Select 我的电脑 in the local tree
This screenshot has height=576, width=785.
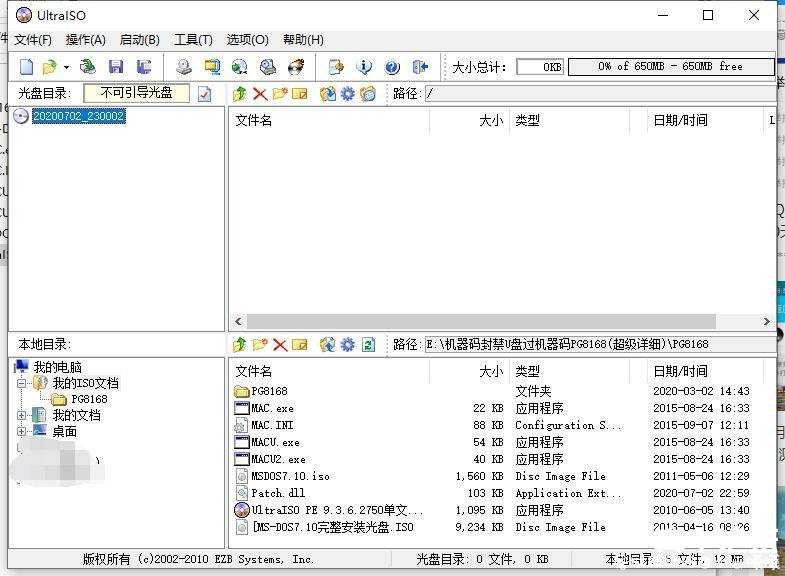click(x=57, y=367)
